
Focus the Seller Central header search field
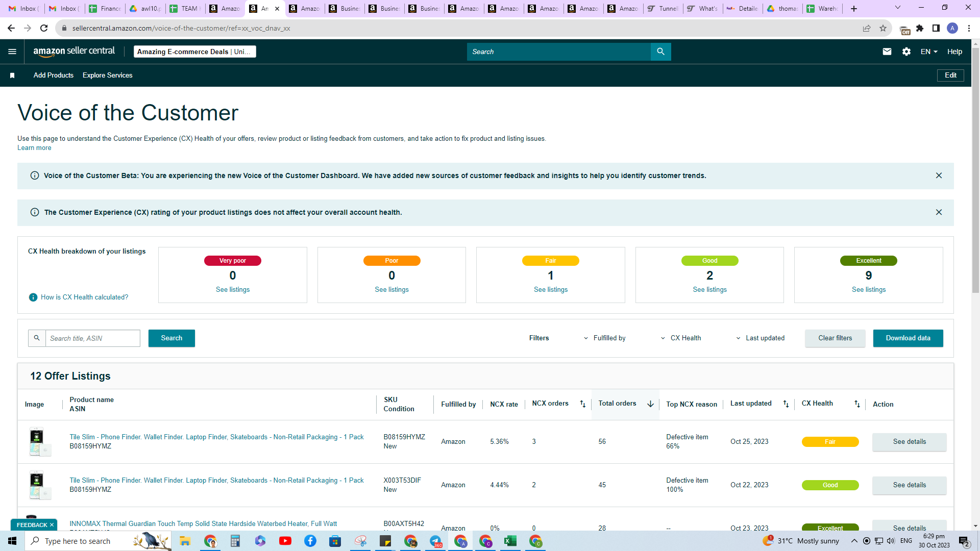(x=559, y=52)
